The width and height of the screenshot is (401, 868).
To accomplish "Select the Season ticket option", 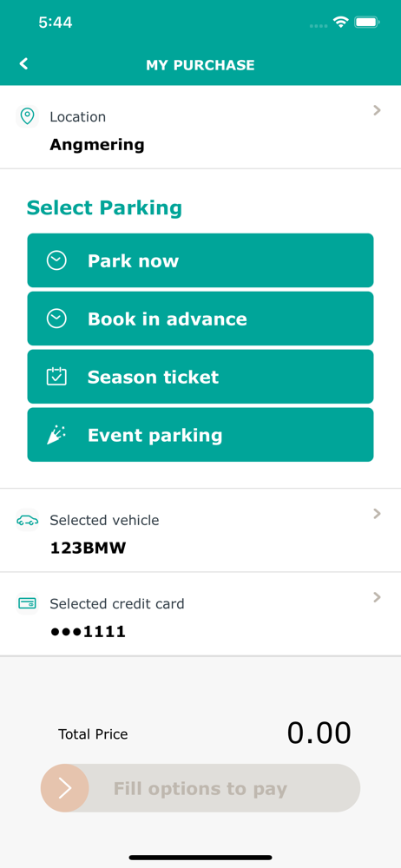I will point(200,377).
